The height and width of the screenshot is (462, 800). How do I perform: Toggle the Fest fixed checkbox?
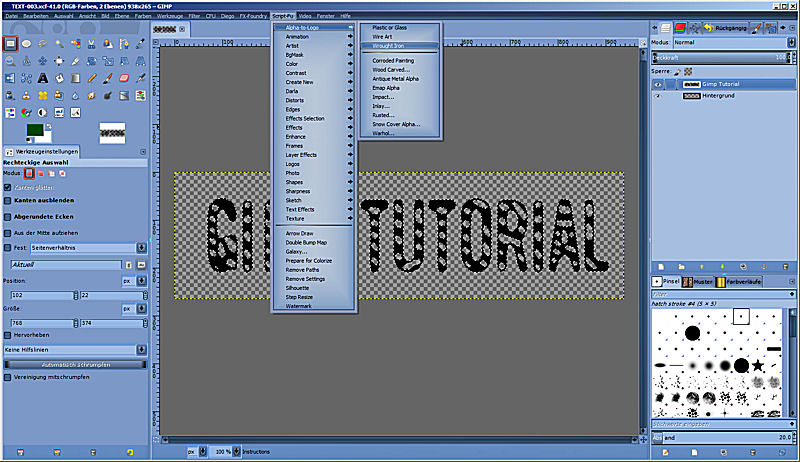click(8, 247)
